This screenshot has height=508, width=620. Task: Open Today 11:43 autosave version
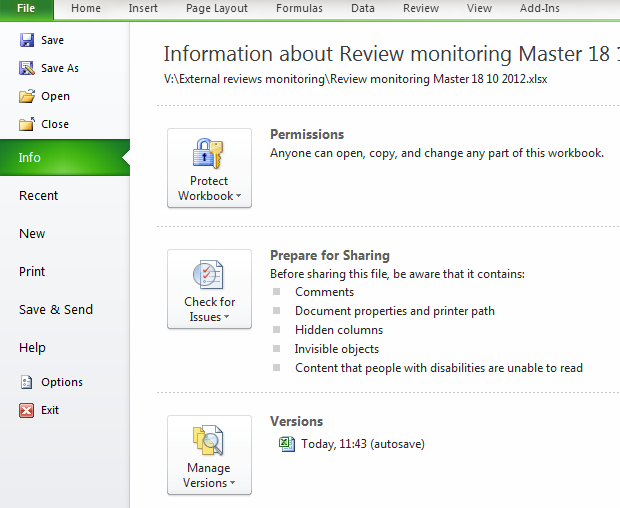pyautogui.click(x=362, y=444)
